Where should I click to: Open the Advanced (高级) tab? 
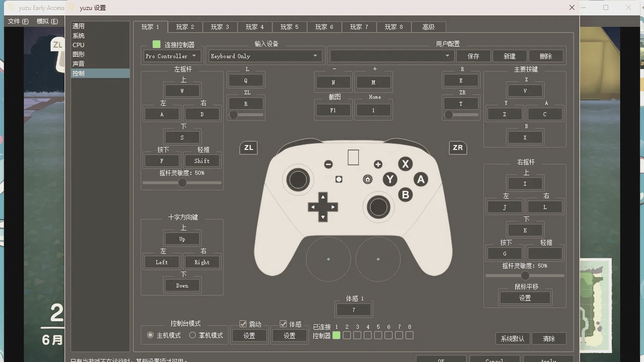pyautogui.click(x=428, y=27)
